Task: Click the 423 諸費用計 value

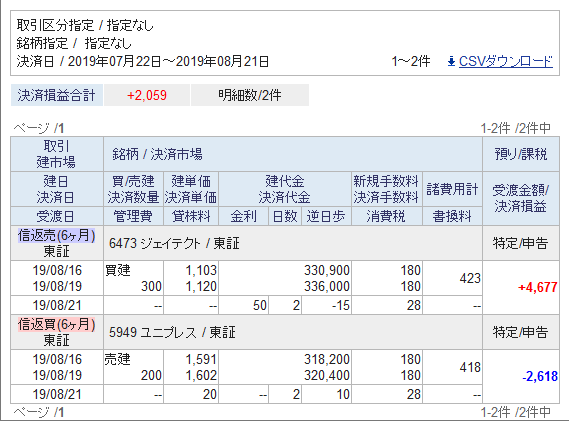Action: 470,278
